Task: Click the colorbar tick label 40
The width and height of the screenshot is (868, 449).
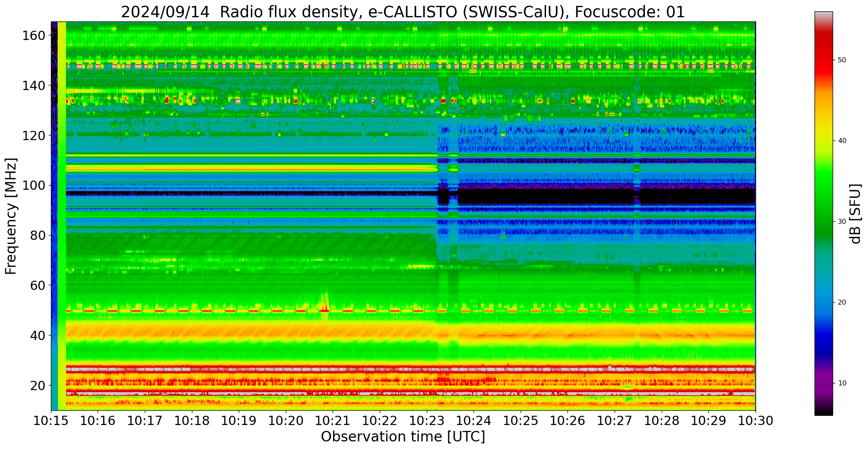Action: 842,141
